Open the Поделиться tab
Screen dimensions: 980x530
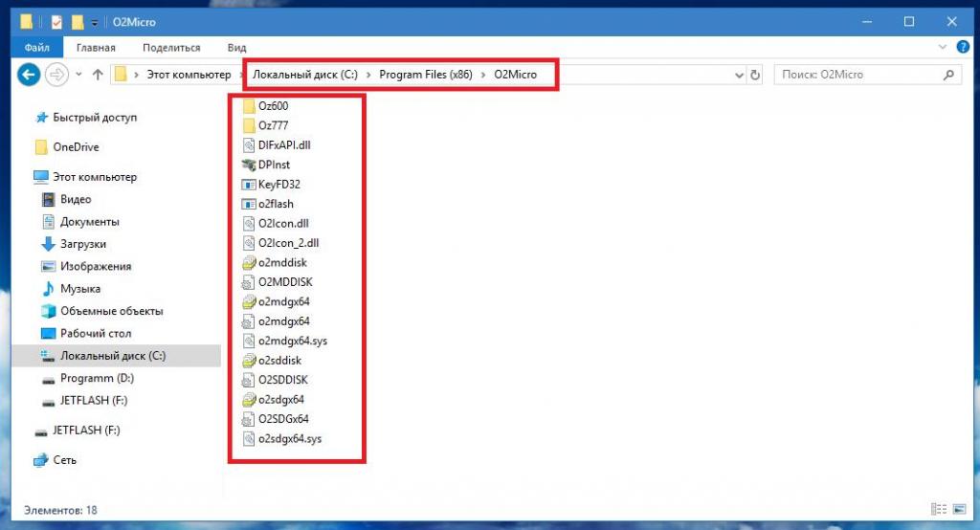tap(171, 47)
